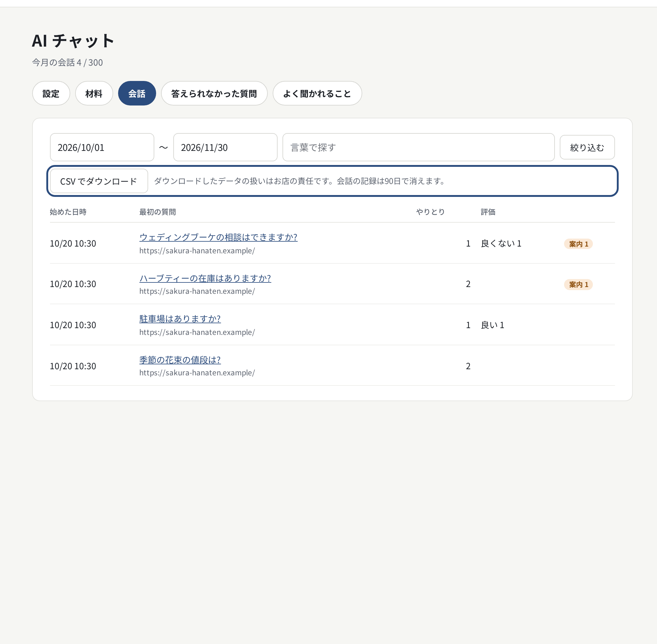
Task: Click the 絞り込む filter button
Action: [587, 148]
